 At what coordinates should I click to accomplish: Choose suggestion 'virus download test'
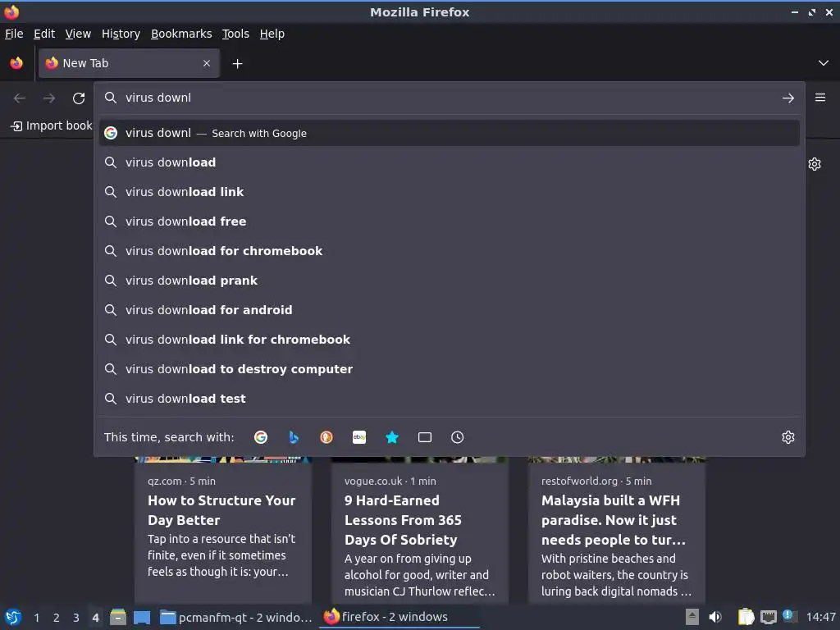[x=450, y=398]
